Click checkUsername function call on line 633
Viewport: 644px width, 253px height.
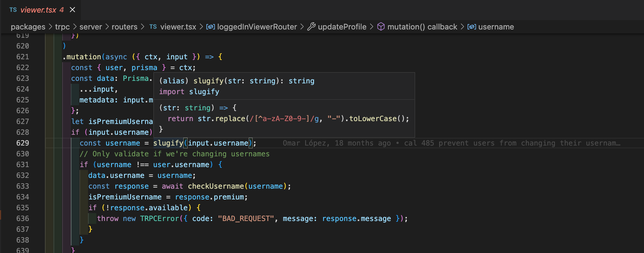coord(216,186)
